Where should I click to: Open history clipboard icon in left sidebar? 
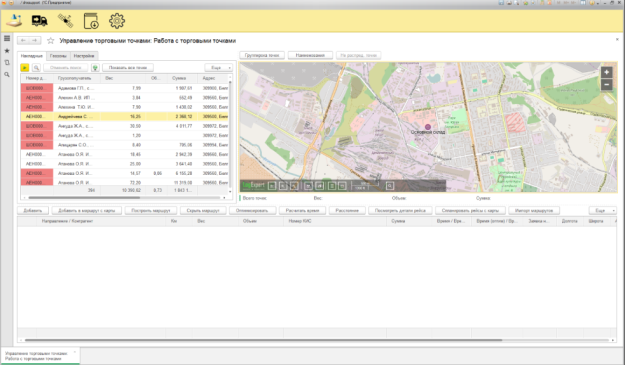click(x=7, y=63)
